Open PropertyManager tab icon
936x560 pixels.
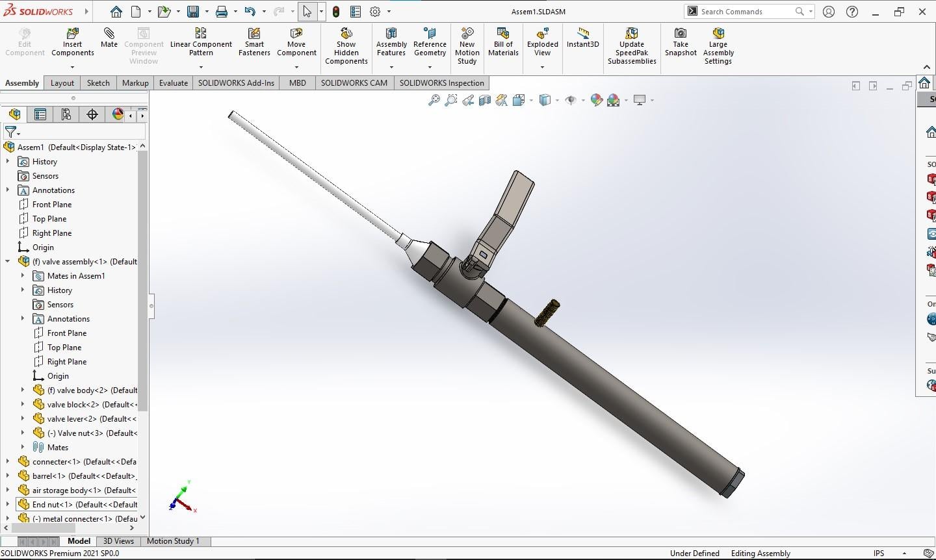[40, 114]
